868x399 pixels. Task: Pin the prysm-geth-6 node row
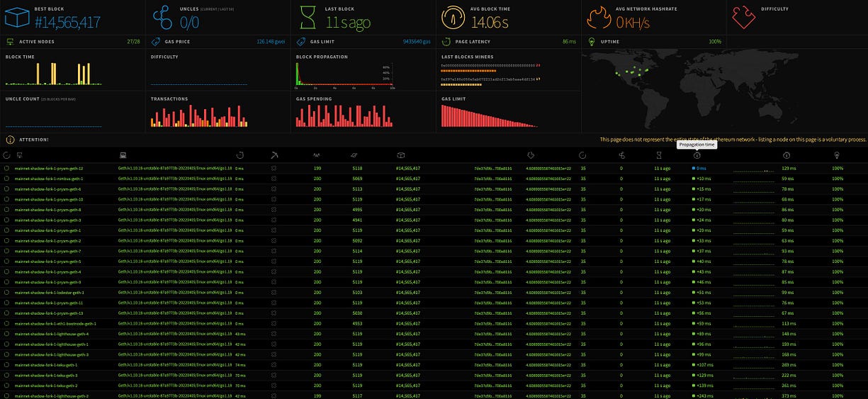pos(6,189)
